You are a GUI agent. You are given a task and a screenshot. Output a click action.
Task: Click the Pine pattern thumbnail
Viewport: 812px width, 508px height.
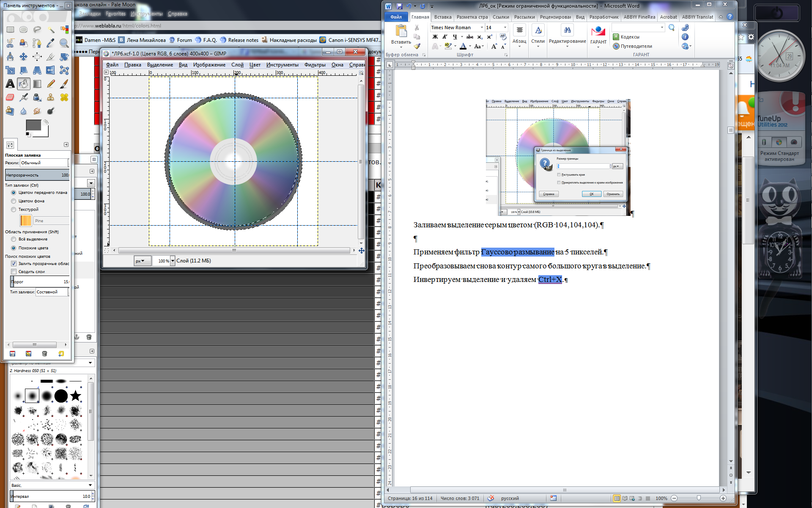25,221
